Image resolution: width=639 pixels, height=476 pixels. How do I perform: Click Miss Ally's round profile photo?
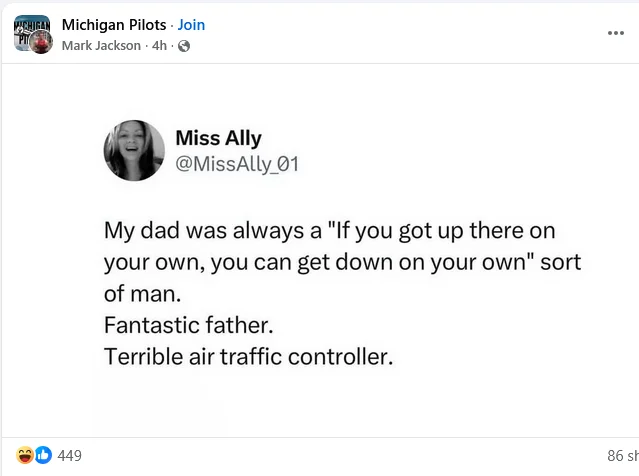click(134, 150)
